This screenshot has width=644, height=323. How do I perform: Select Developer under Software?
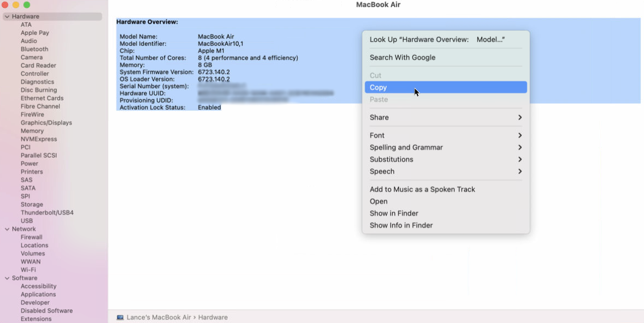pos(35,303)
